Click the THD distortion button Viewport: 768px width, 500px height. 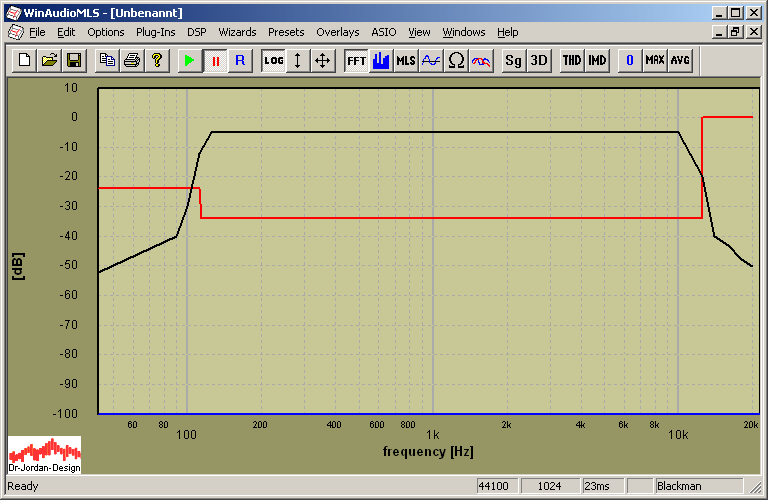coord(571,60)
